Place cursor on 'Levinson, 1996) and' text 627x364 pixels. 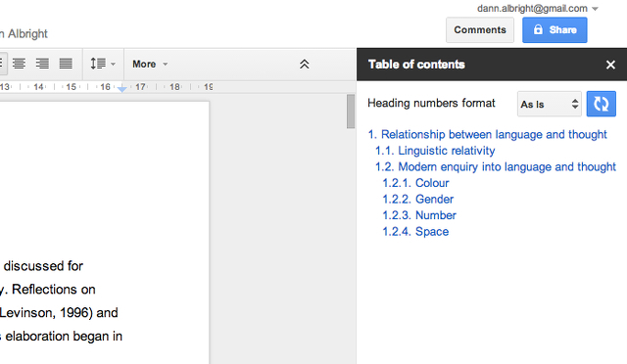point(59,312)
